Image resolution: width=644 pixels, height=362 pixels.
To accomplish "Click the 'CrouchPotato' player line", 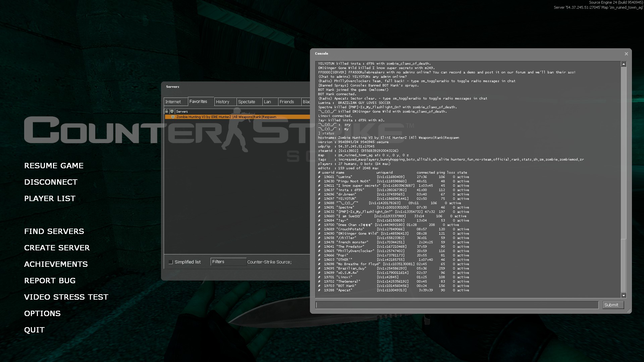I will pyautogui.click(x=393, y=229).
